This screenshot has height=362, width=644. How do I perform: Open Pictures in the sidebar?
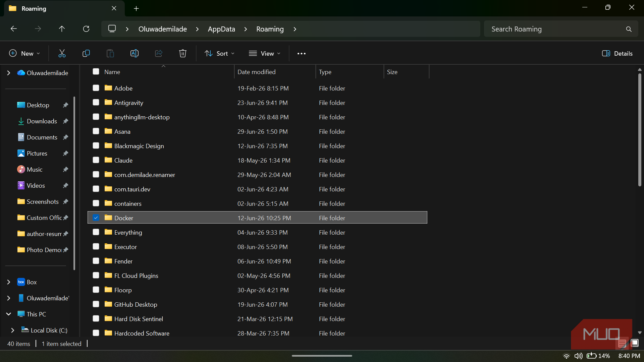(37, 153)
